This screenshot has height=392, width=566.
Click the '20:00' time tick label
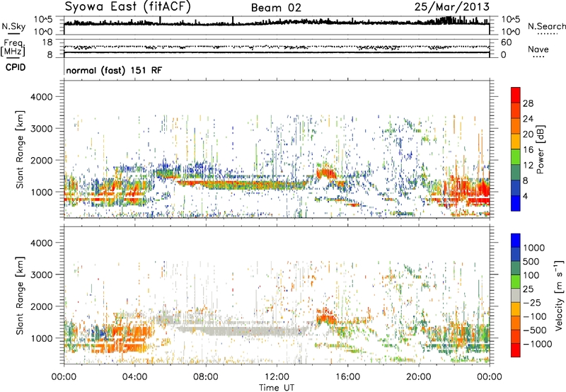coord(418,377)
